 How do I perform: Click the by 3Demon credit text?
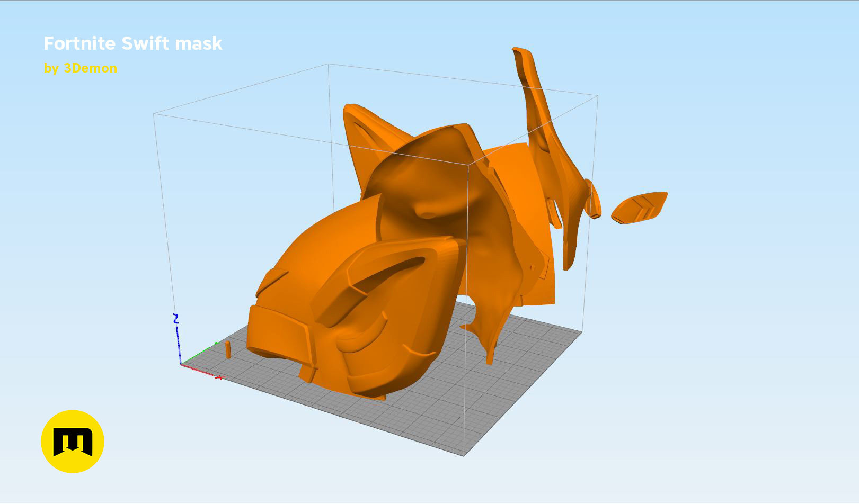(81, 68)
